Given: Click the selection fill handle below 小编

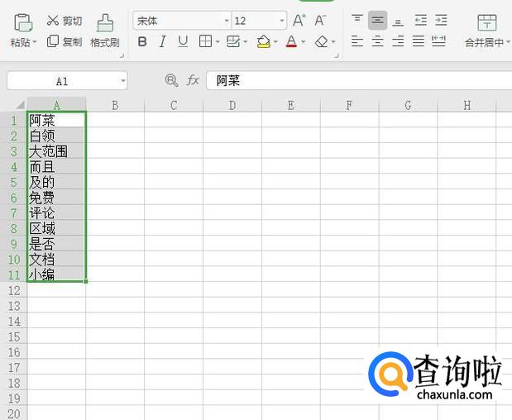Looking at the screenshot, I should pos(86,281).
